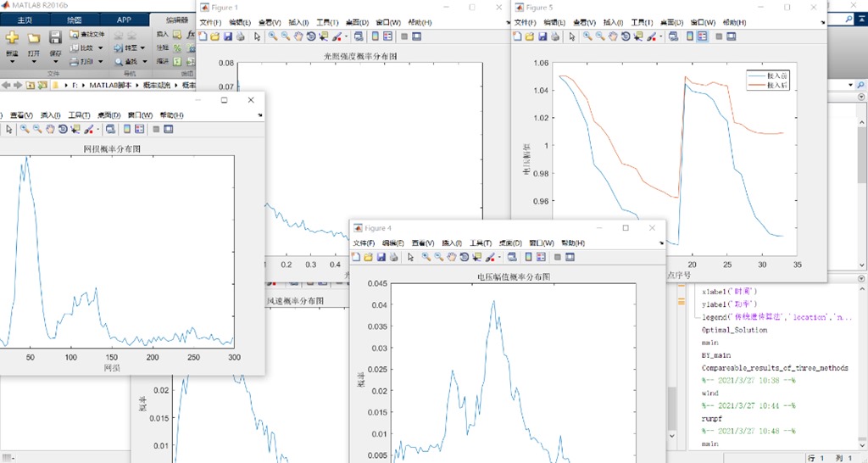Image resolution: width=868 pixels, height=463 pixels.
Task: Open 插入(I) menu in Figure 1
Action: pyautogui.click(x=299, y=23)
